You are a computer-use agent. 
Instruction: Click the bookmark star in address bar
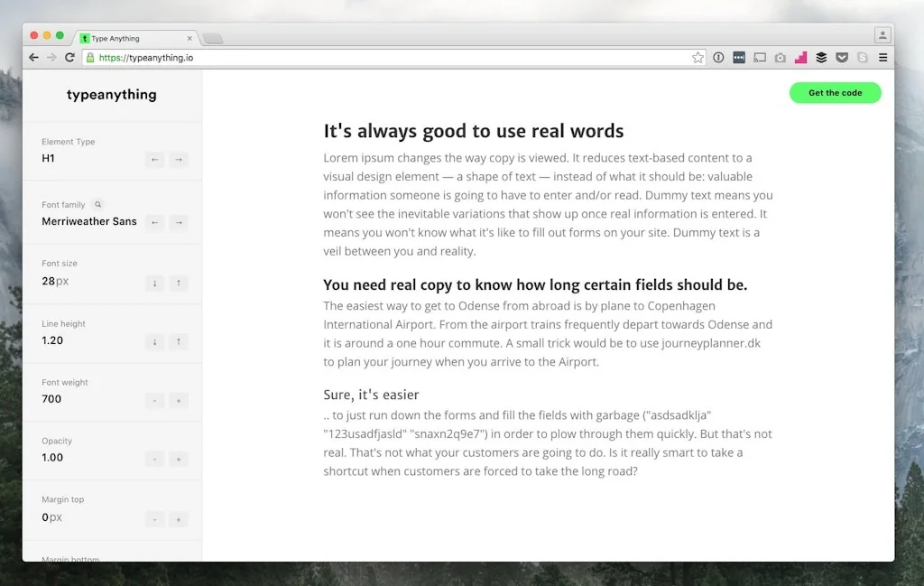[698, 57]
